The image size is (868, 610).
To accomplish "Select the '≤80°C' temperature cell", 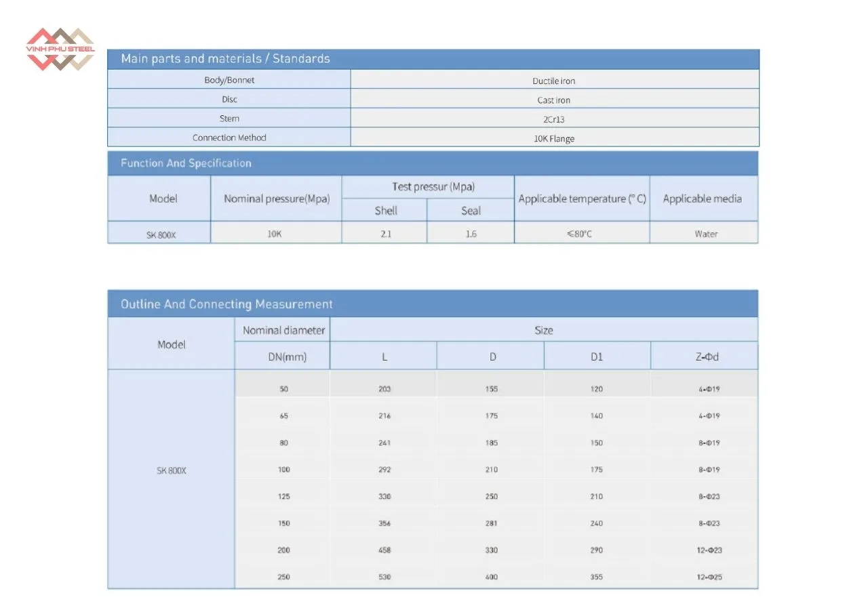I will [x=580, y=234].
